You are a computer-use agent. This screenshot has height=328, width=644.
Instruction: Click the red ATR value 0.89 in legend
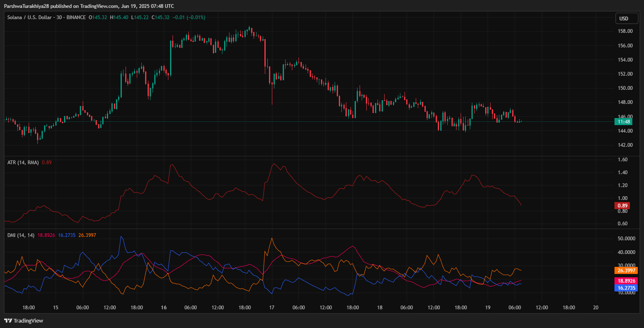click(47, 163)
